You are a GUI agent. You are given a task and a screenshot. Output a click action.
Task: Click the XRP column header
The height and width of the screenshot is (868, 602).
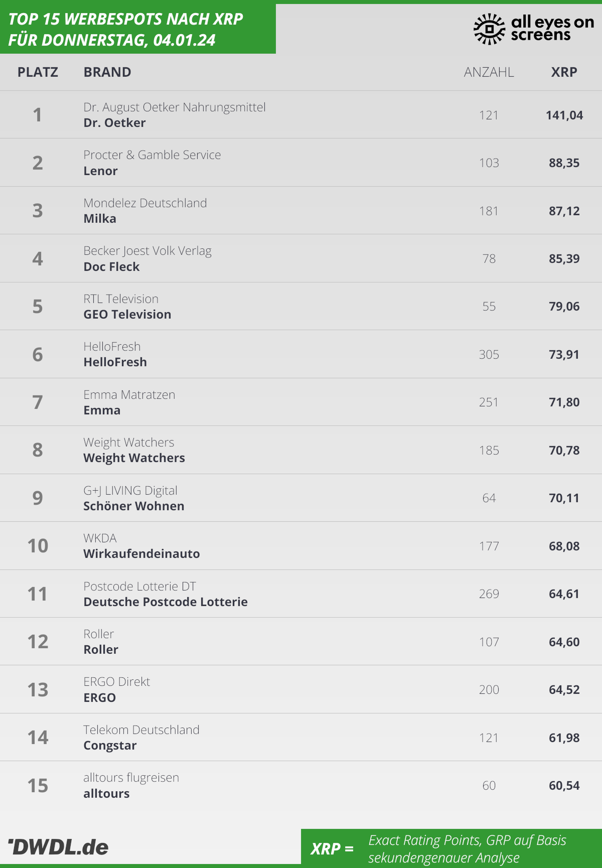point(564,72)
